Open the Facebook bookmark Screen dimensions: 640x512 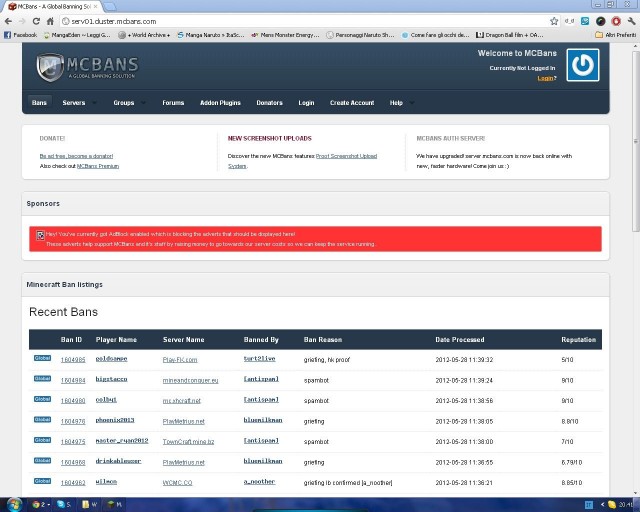(x=20, y=34)
